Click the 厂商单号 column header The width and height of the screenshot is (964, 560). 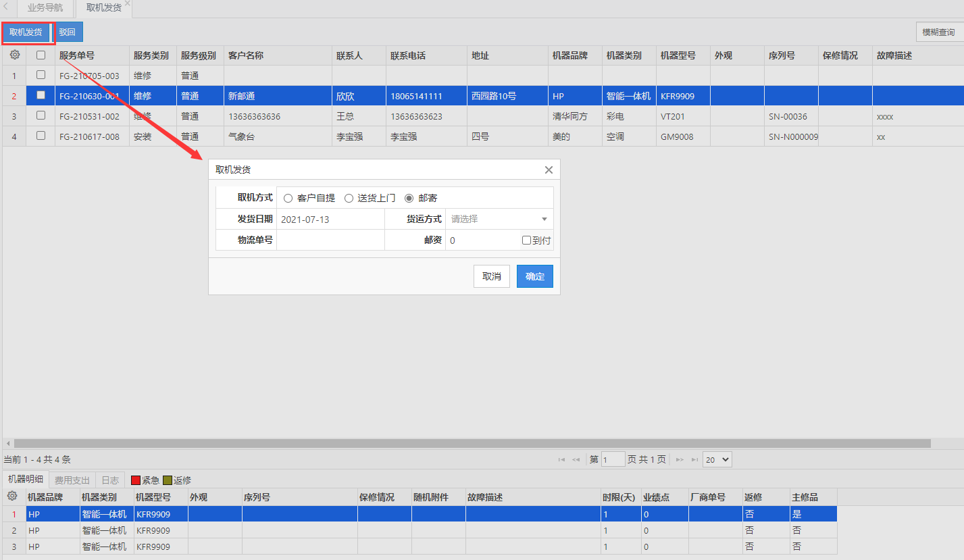click(x=715, y=497)
